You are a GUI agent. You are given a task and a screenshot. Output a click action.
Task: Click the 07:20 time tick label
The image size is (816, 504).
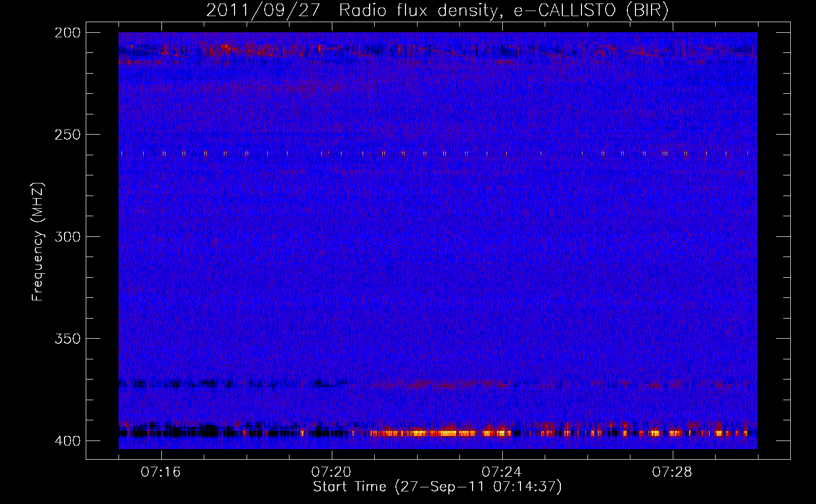(x=331, y=472)
